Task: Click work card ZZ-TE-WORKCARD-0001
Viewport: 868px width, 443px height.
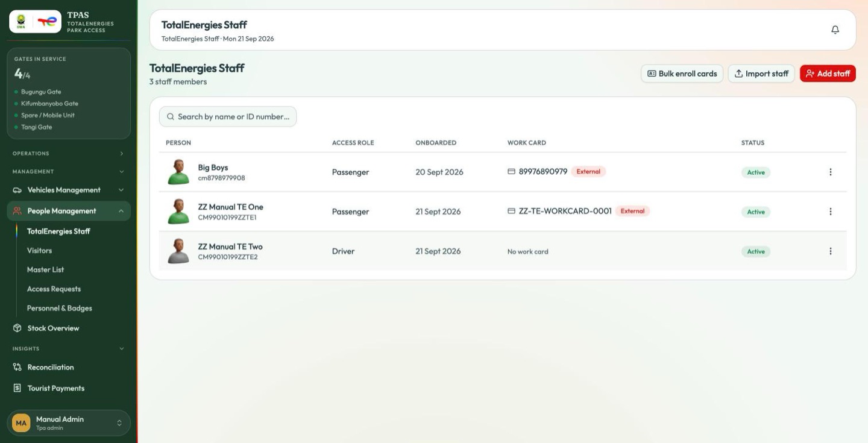Action: (x=565, y=211)
